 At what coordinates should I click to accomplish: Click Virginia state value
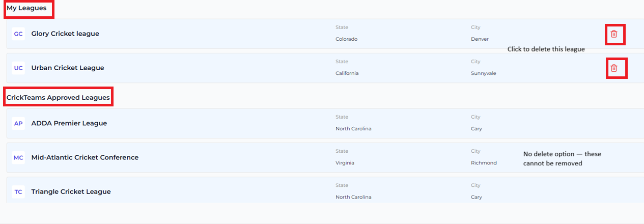click(x=345, y=163)
